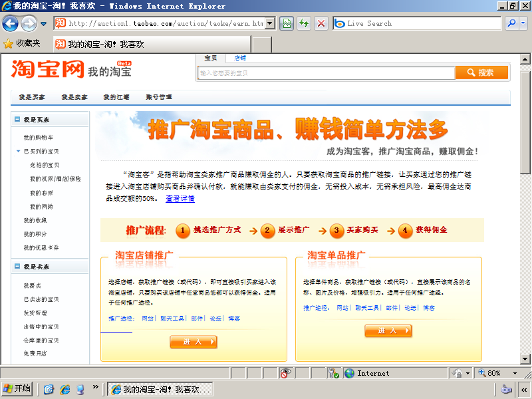This screenshot has height=399, width=532.
Task: Open 发货管理 in sidebar
Action: click(x=35, y=313)
